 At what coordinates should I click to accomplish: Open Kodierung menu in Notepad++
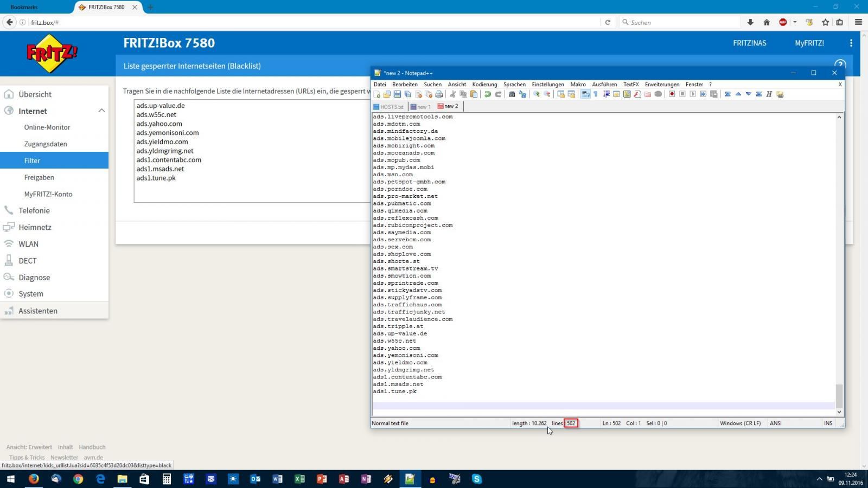(x=484, y=85)
